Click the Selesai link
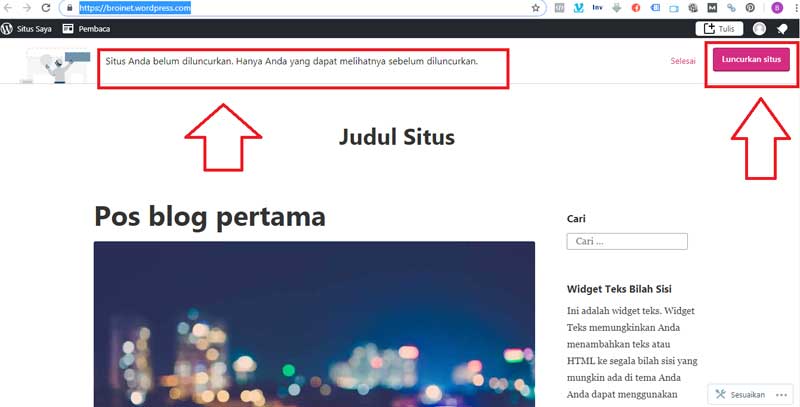The height and width of the screenshot is (407, 800). 683,61
